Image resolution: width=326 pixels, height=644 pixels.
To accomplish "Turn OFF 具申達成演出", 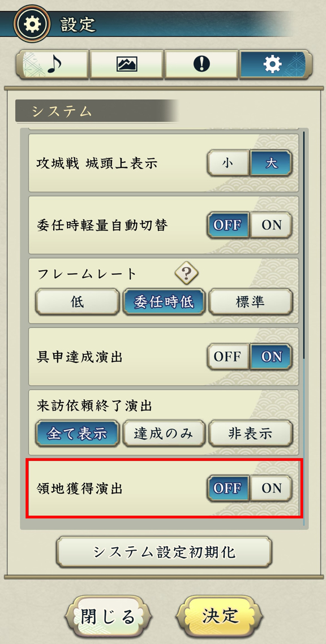I will coord(228,357).
